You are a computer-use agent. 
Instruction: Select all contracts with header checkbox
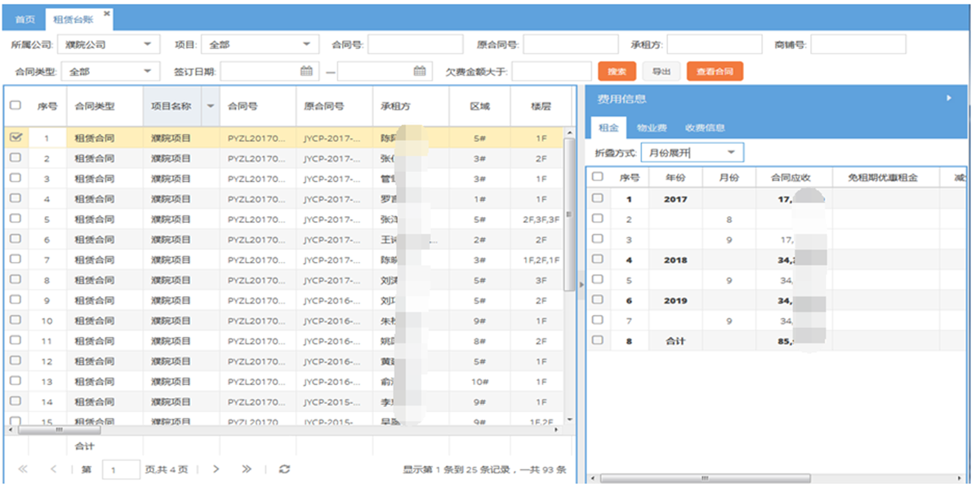click(x=16, y=105)
